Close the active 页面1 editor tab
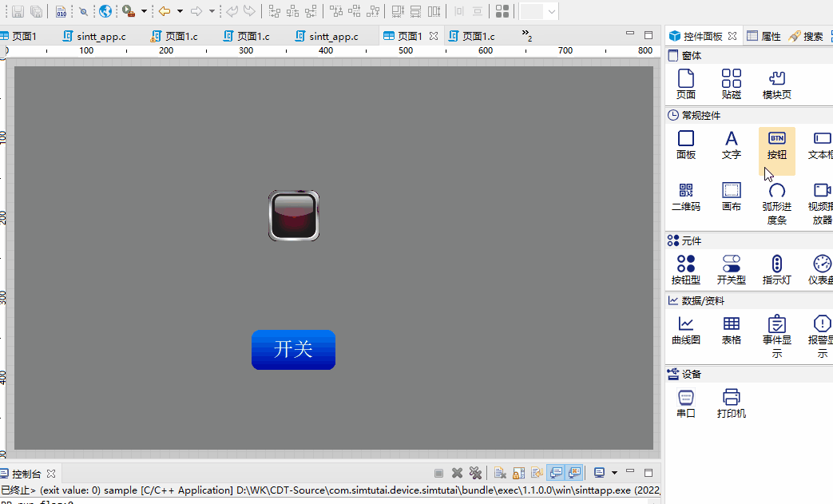The image size is (833, 504). [x=434, y=36]
